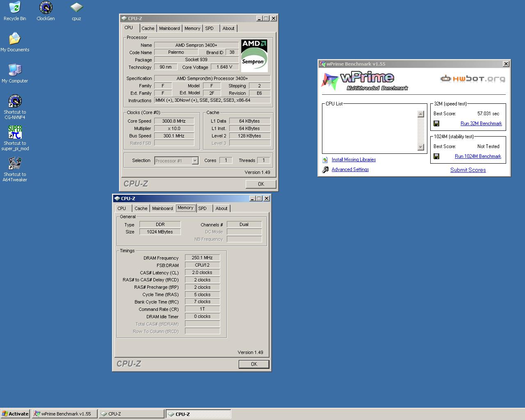The width and height of the screenshot is (525, 420).
Task: Click the memory Size 1024 MBytes field
Action: coord(160,232)
